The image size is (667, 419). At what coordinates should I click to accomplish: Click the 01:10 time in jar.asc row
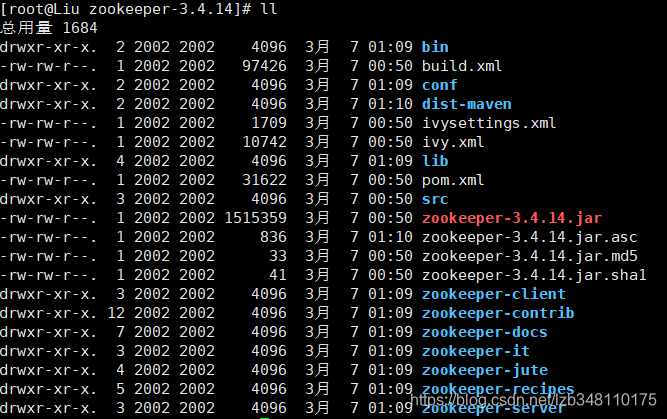click(x=390, y=237)
